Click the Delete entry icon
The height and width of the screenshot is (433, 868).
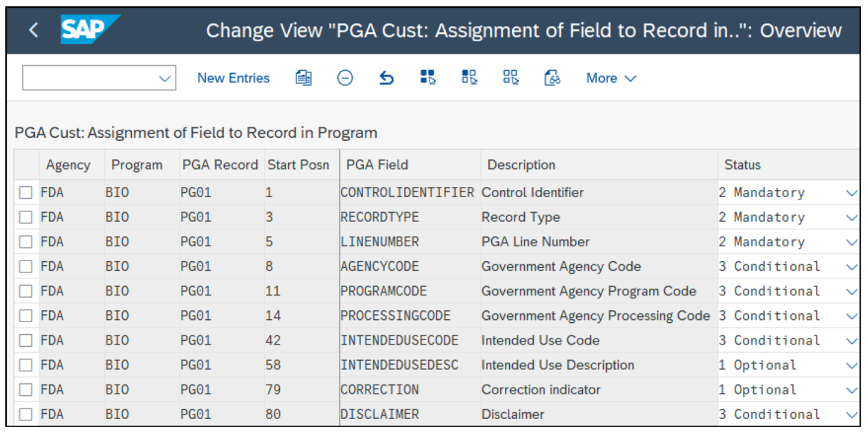(344, 77)
